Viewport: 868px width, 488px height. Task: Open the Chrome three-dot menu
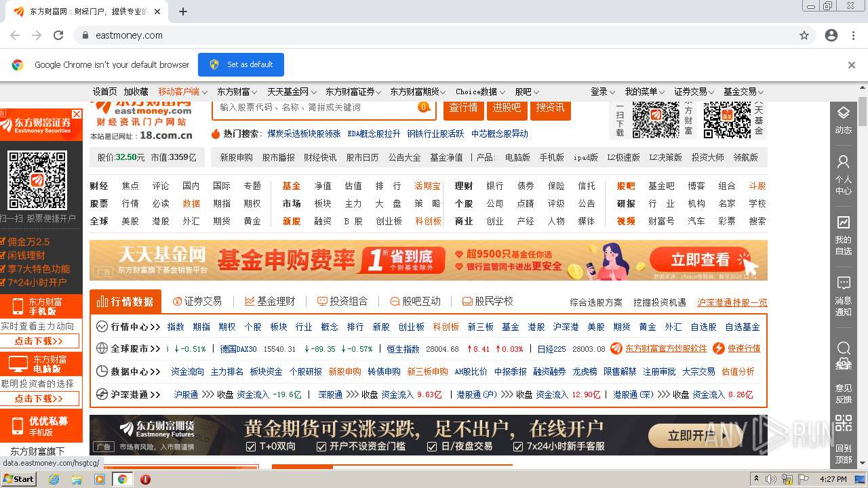[x=852, y=35]
